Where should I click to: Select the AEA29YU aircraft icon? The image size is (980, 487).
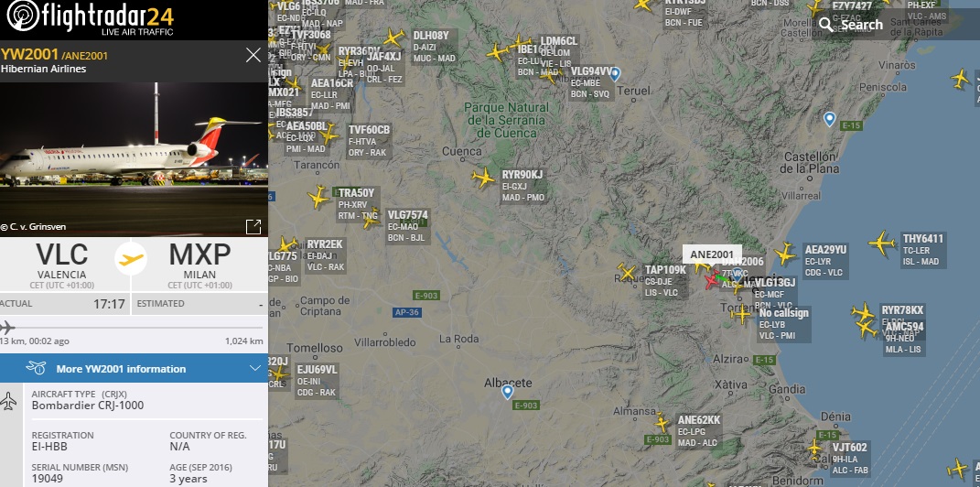(785, 254)
